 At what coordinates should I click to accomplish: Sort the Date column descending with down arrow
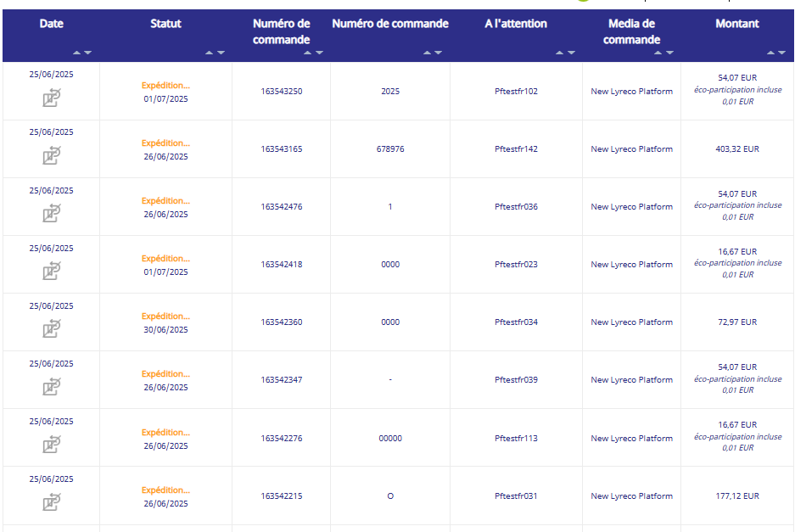pos(87,53)
